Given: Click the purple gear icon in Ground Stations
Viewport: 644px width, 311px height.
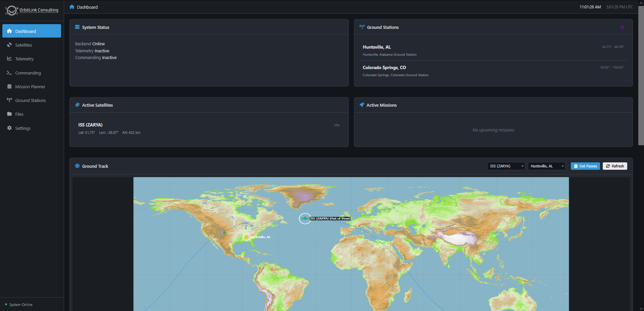Looking at the screenshot, I should point(622,28).
